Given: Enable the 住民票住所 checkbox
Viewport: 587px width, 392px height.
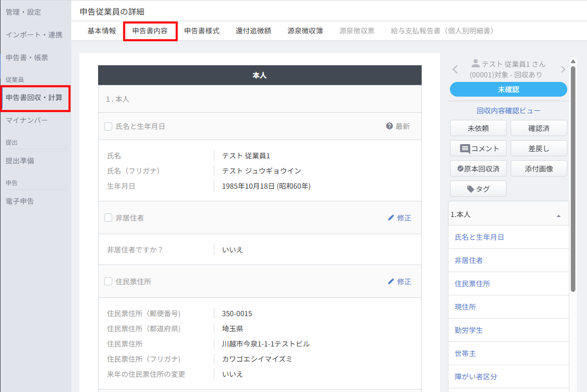Looking at the screenshot, I should (x=108, y=282).
